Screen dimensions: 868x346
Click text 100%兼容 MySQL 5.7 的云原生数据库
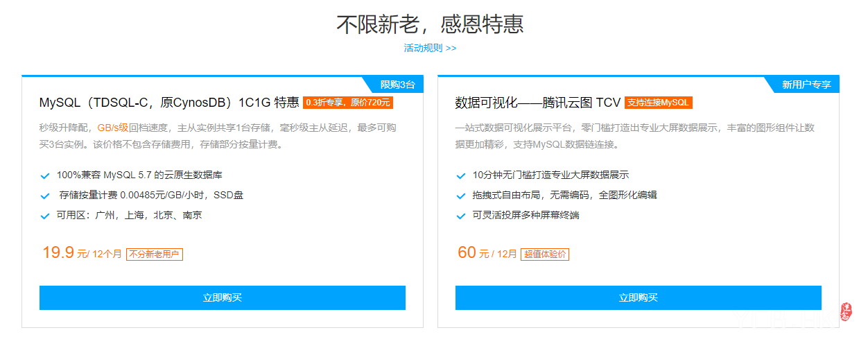pos(139,175)
